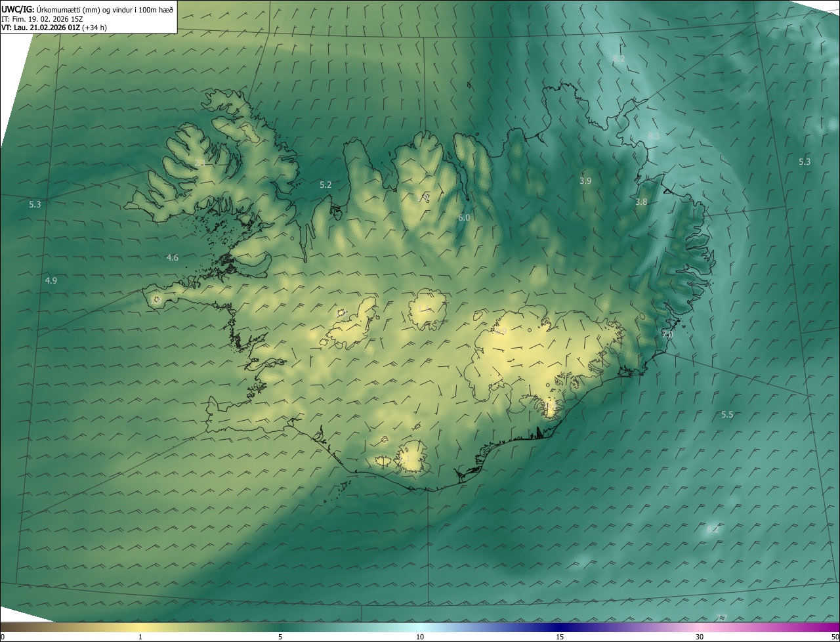840x642 pixels.
Task: Click the valid time "VT: Lau. 21.02.2026 01Z"
Action: (41, 28)
